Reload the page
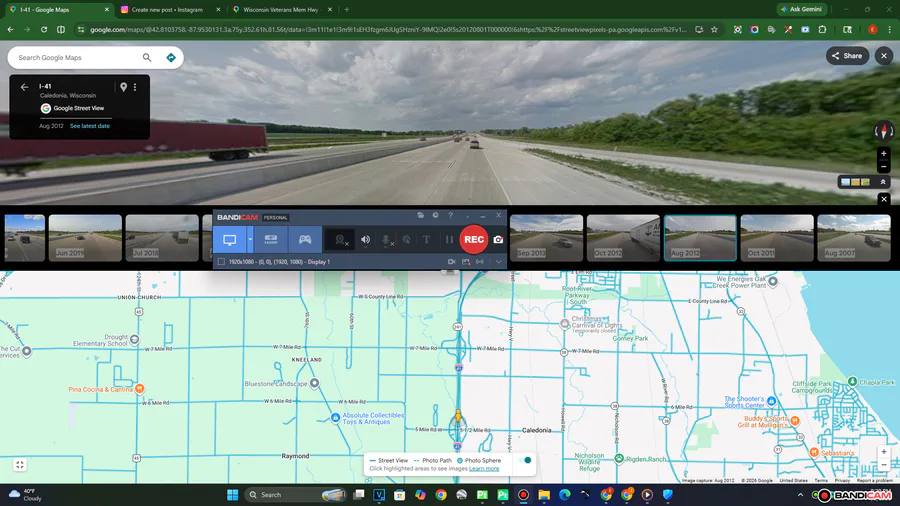 coord(44,29)
